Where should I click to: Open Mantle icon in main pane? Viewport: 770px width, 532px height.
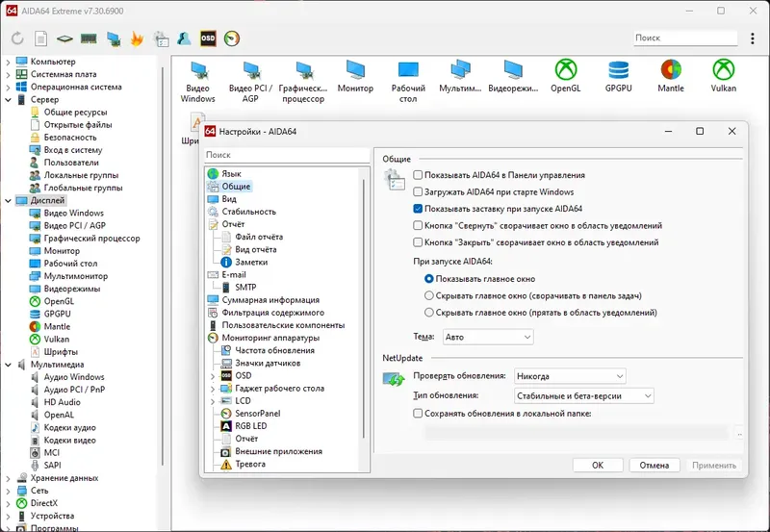(671, 76)
